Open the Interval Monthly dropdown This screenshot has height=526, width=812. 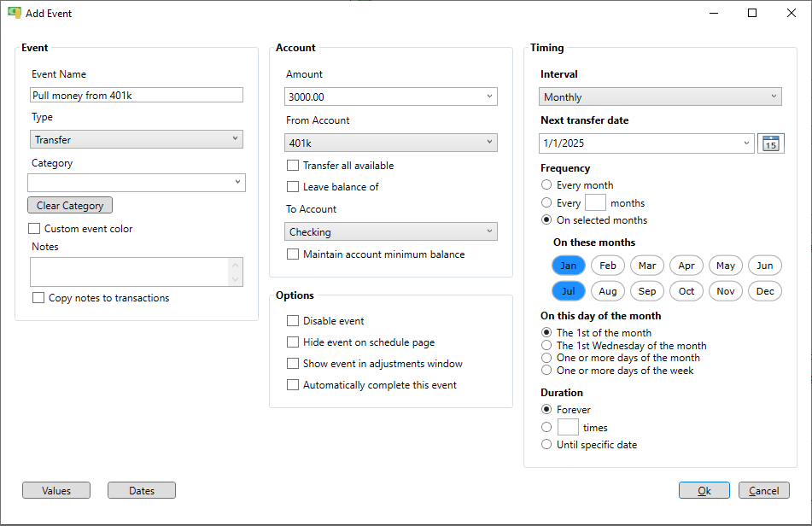coord(660,97)
